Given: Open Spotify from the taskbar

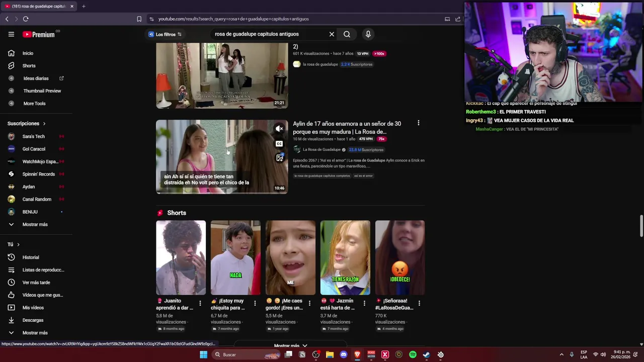Looking at the screenshot, I should (x=413, y=354).
